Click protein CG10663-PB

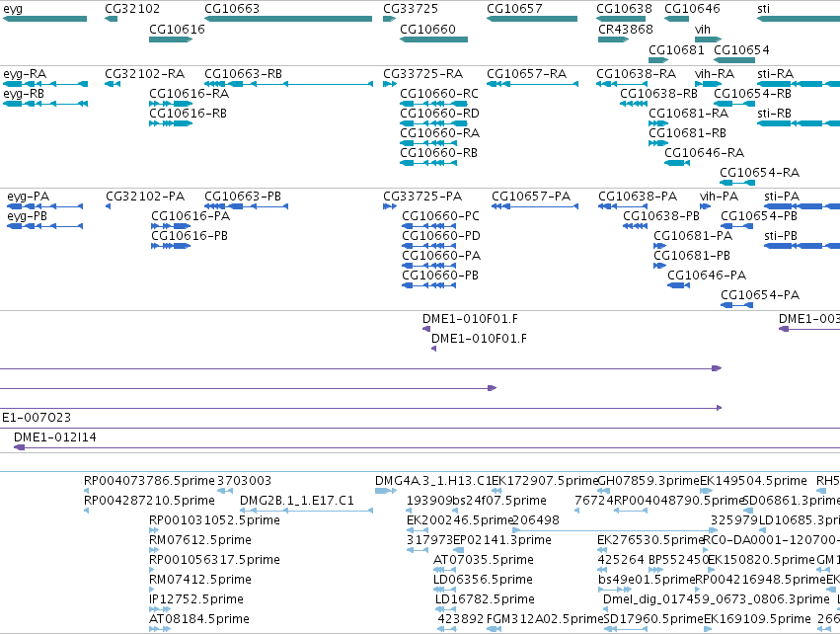point(247,206)
